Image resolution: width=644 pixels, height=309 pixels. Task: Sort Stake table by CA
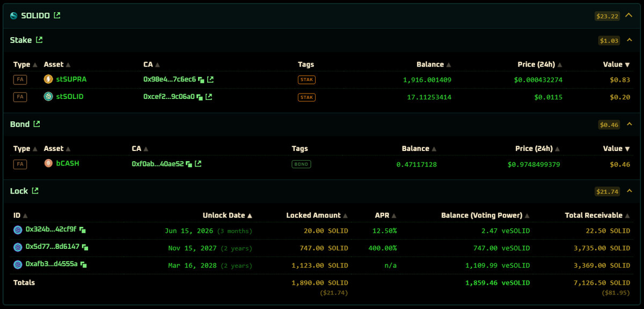tap(152, 64)
